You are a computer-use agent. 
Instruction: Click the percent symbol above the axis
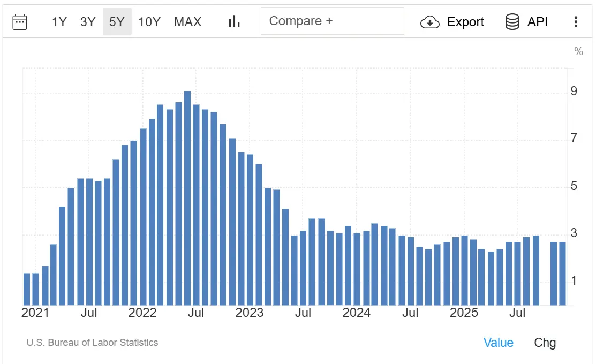[x=579, y=51]
